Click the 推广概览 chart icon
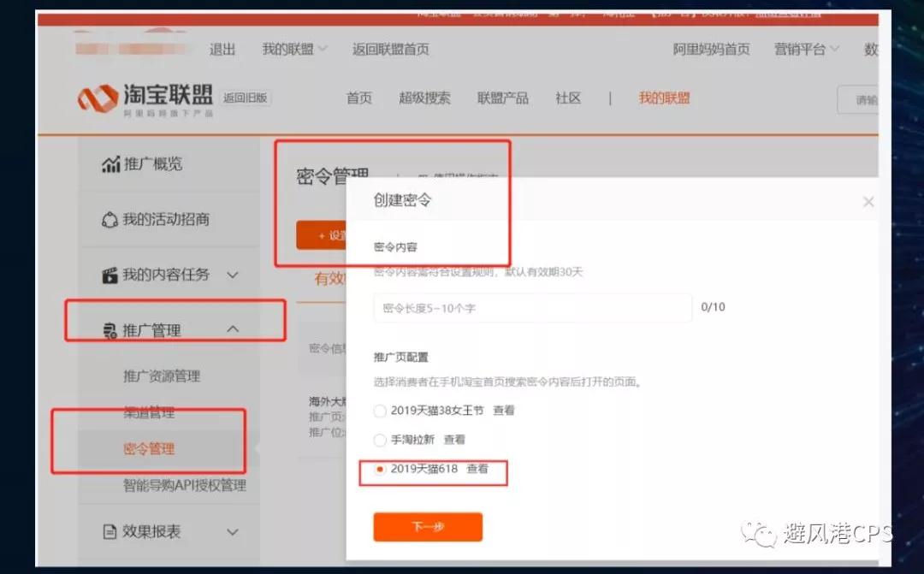Image resolution: width=924 pixels, height=574 pixels. click(x=110, y=164)
